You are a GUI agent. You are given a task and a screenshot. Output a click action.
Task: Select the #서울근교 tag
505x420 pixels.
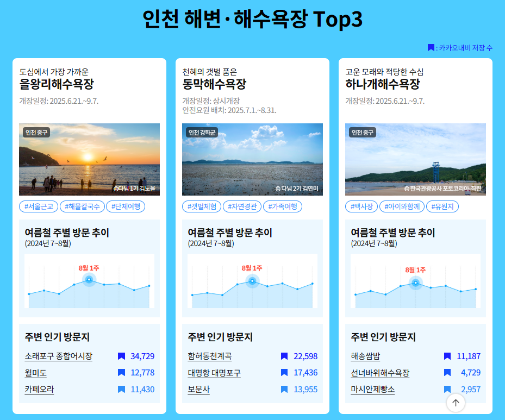point(38,206)
